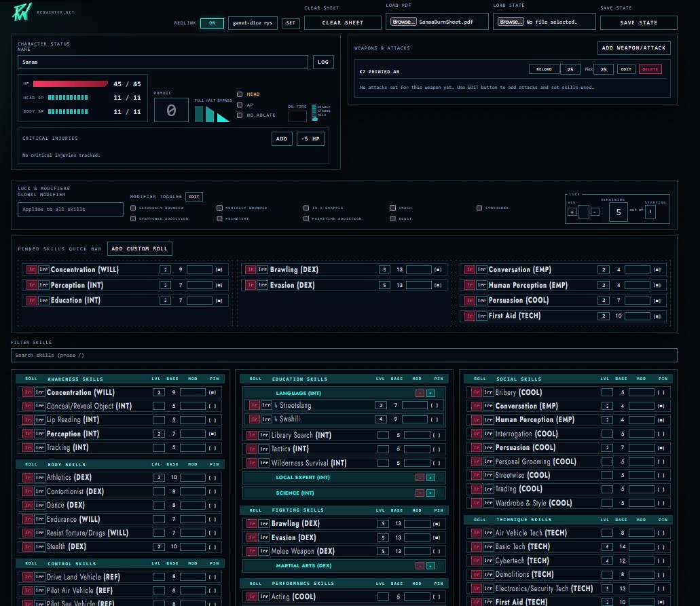Switch the Redlink ON toggle
The image size is (700, 606).
pyautogui.click(x=212, y=23)
